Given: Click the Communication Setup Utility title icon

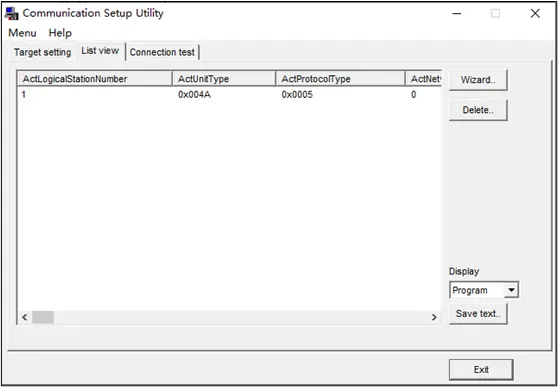Looking at the screenshot, I should point(12,14).
